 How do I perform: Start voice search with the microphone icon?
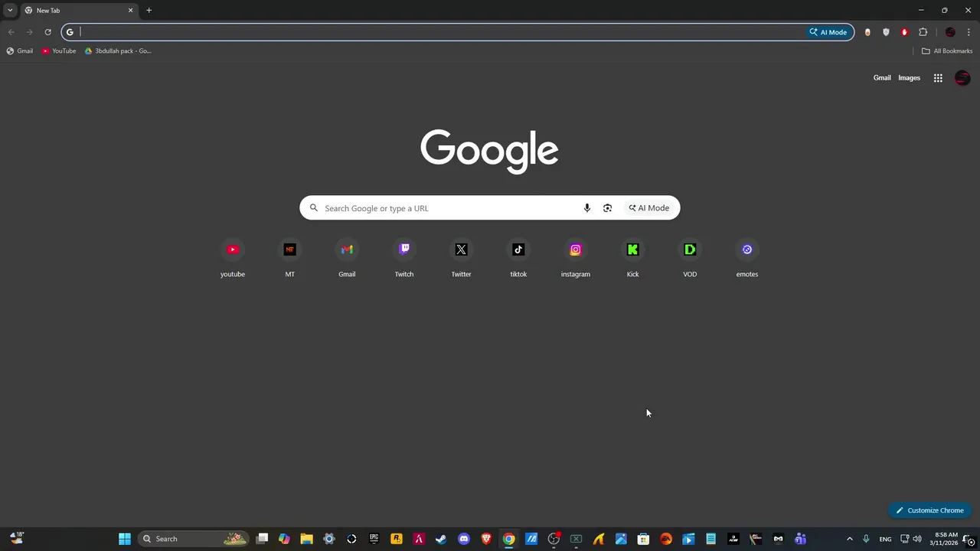pyautogui.click(x=587, y=208)
